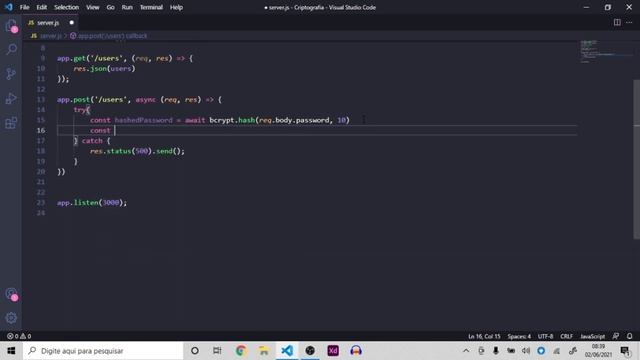Click the feedback icon in status bar
640x360 pixels.
[616, 336]
